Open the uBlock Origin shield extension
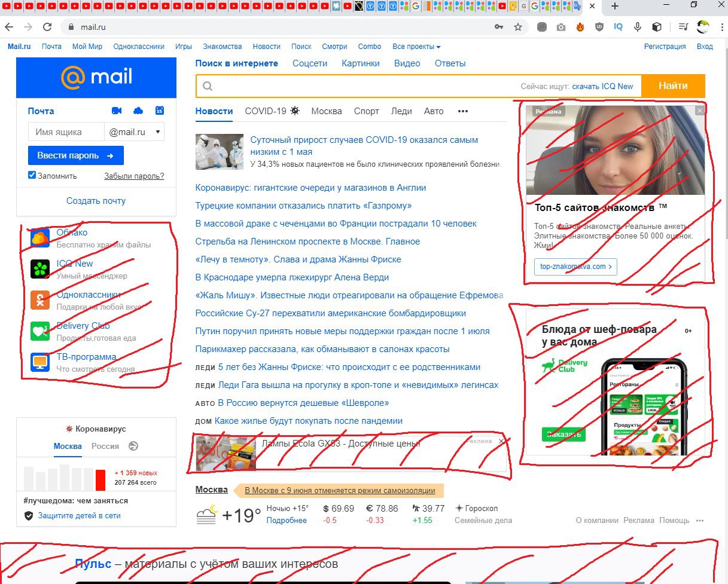This screenshot has height=584, width=728. [599, 27]
